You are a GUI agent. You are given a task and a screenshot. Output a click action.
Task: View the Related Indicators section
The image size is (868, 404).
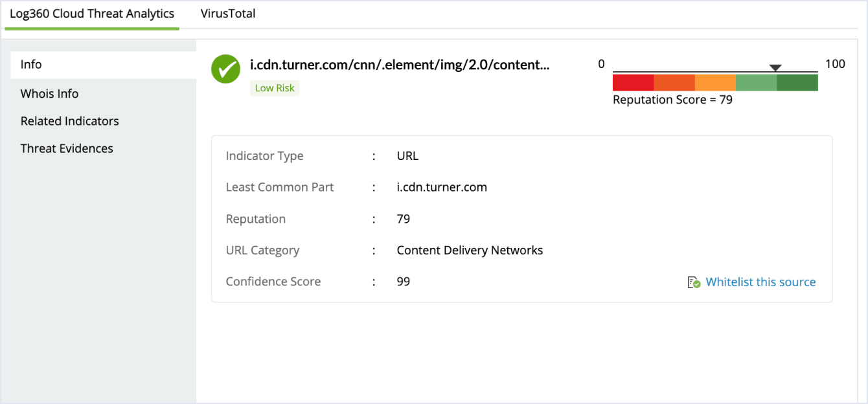(x=69, y=120)
